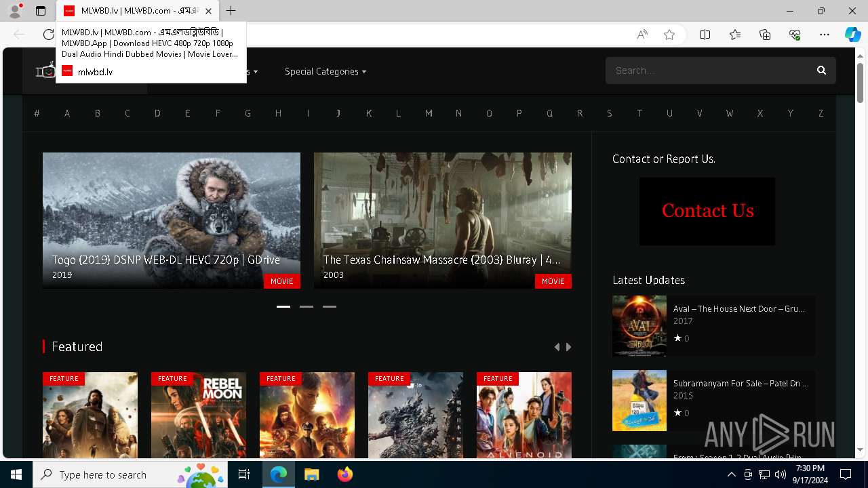Open the network status icon

point(764,474)
